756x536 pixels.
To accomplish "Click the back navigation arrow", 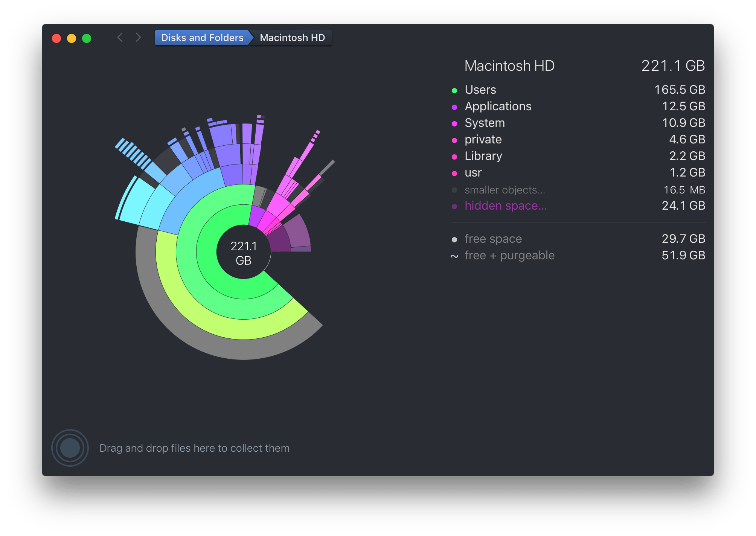I will 120,38.
